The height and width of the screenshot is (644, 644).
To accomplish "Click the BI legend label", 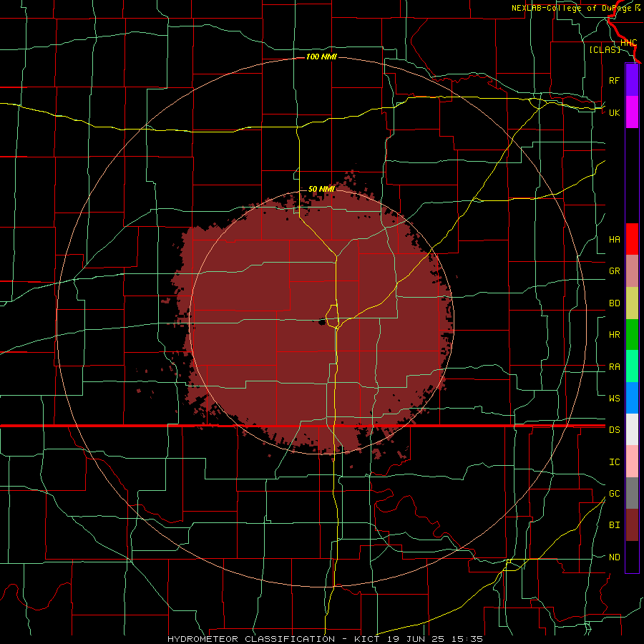I will pos(614,525).
